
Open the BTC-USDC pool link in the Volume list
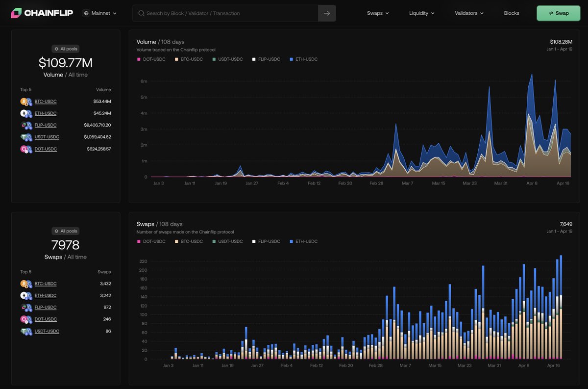coord(46,102)
